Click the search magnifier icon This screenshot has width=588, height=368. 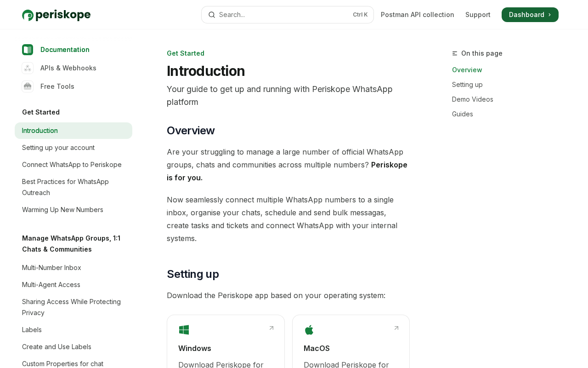211,15
